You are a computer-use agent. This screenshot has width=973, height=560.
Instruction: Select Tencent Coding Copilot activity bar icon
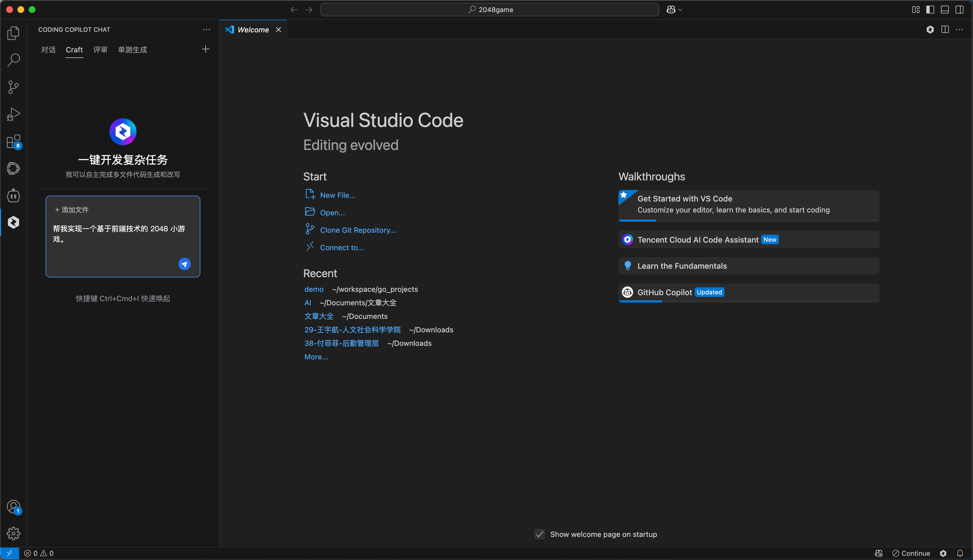click(14, 222)
